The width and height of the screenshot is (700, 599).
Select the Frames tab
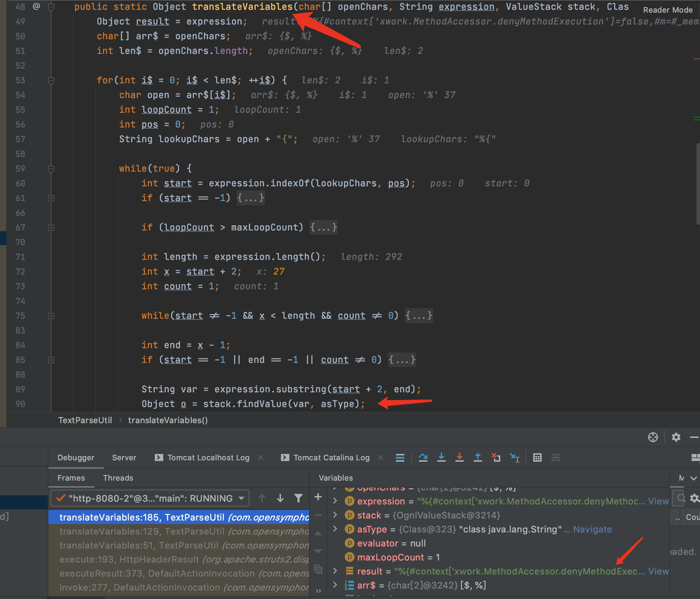71,478
